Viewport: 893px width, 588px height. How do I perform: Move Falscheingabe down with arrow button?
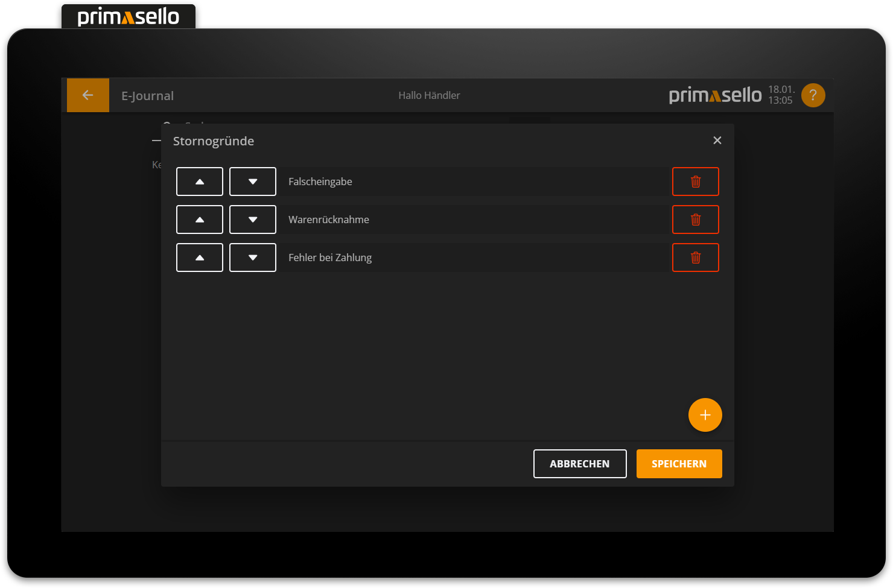253,182
